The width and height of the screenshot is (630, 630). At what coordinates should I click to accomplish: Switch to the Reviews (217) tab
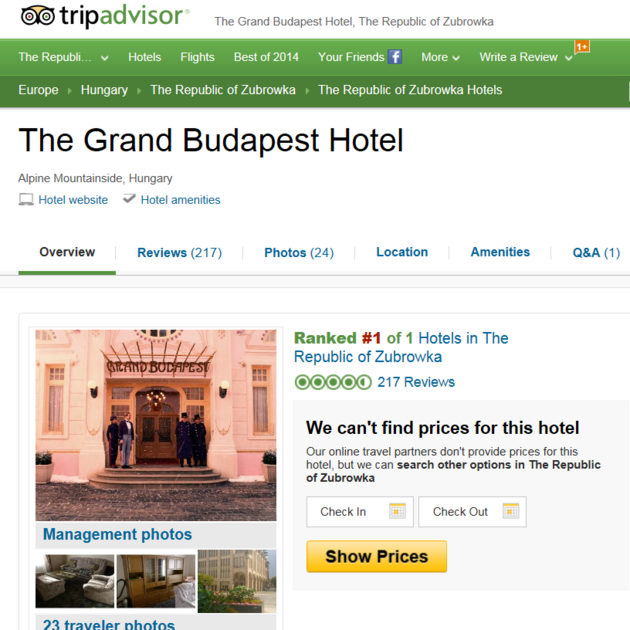(x=180, y=253)
